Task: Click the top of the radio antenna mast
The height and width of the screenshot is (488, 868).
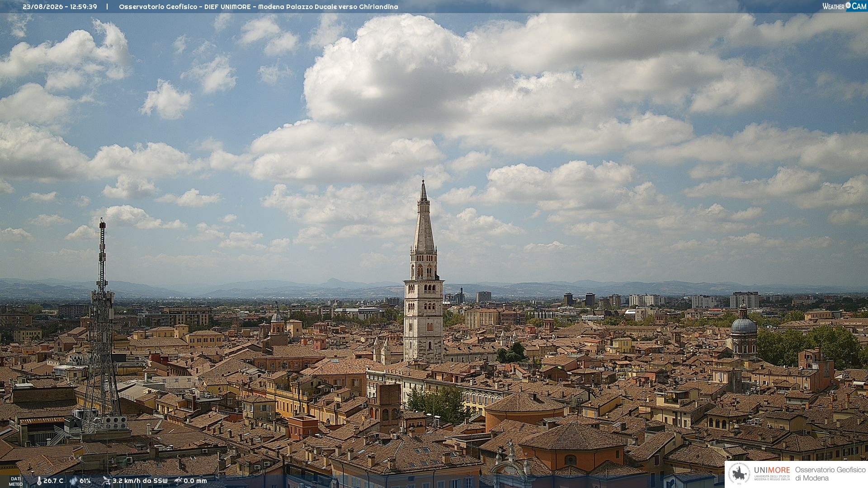Action: pos(103,225)
